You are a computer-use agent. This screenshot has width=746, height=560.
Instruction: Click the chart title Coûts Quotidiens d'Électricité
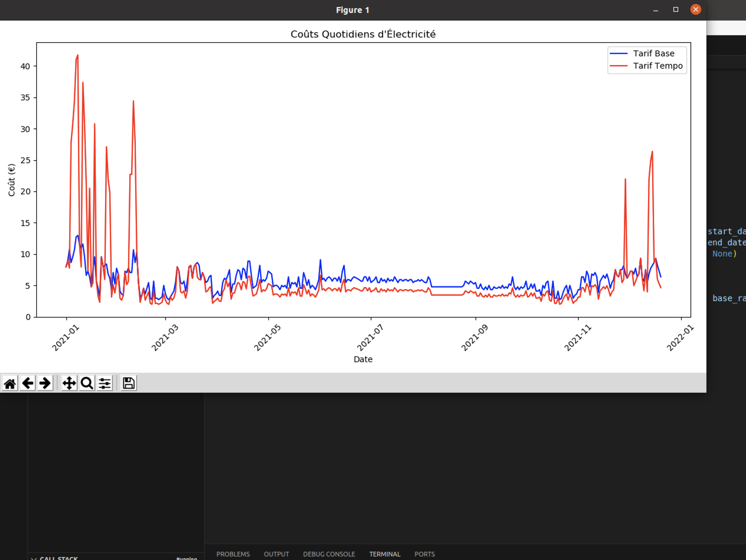tap(363, 34)
